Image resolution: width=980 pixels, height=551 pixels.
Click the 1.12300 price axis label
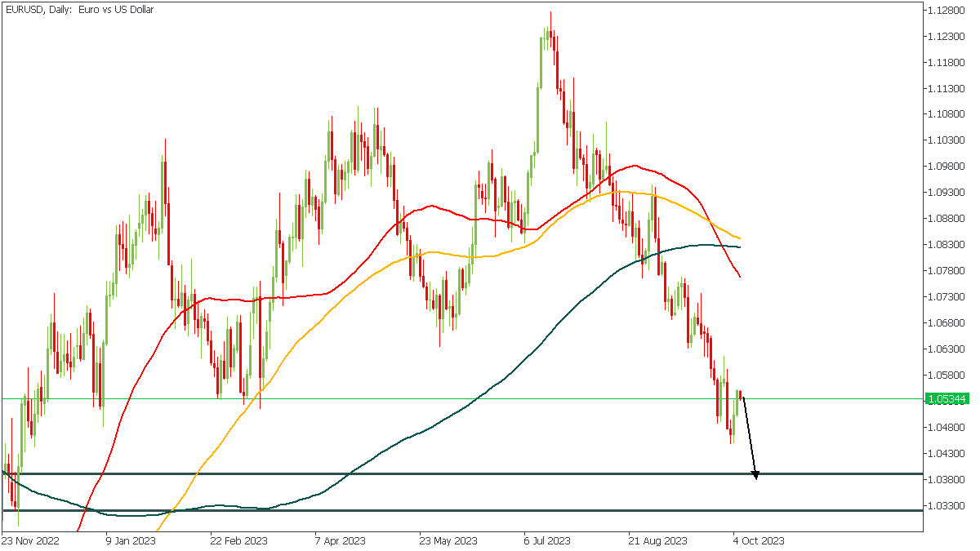947,36
